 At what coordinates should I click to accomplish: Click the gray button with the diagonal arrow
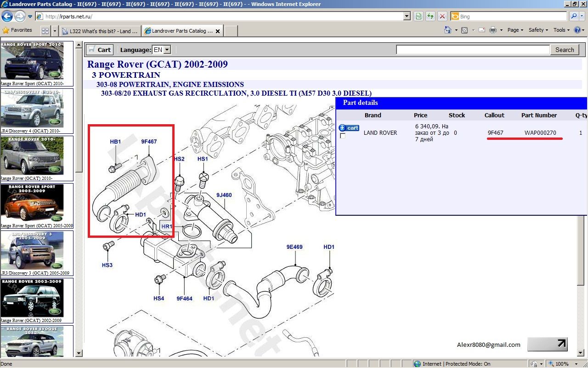(548, 344)
